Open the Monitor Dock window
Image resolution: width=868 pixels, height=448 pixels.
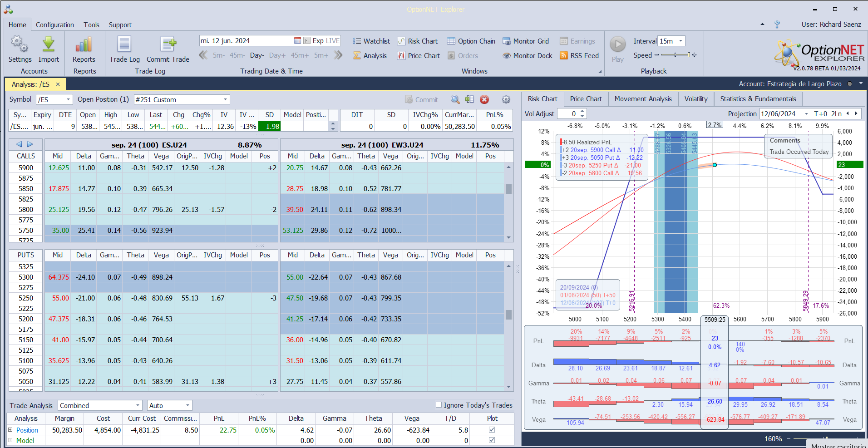tap(528, 56)
